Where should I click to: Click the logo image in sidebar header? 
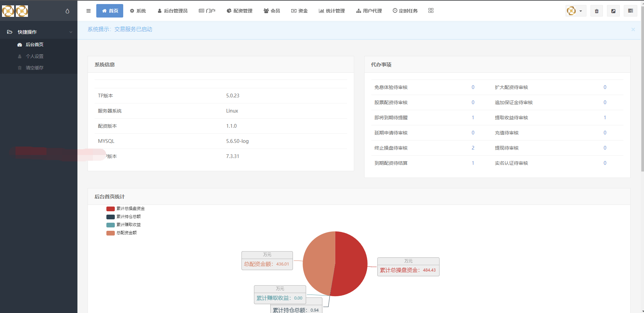tap(15, 11)
